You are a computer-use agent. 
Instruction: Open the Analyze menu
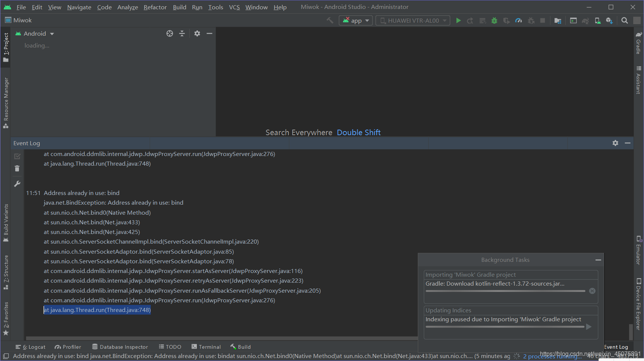(128, 7)
